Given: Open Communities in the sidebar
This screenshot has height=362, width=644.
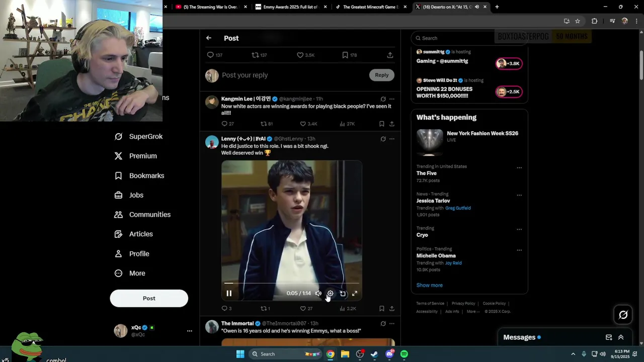Looking at the screenshot, I should (142, 215).
